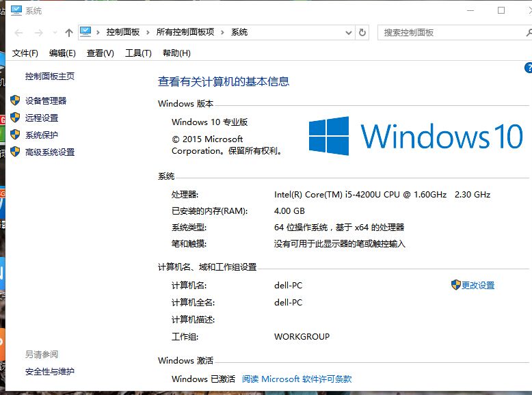
Task: Expand the chevron before 控制面板 in the address bar
Action: (98, 32)
